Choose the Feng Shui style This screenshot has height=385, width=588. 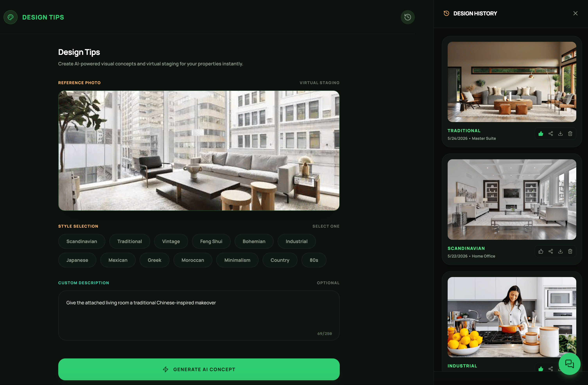coord(211,241)
